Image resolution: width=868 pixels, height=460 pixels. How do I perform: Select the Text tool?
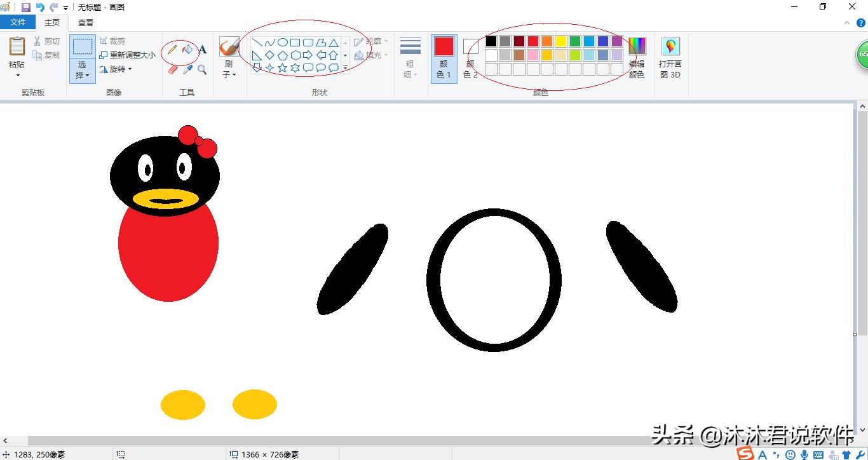(x=203, y=50)
